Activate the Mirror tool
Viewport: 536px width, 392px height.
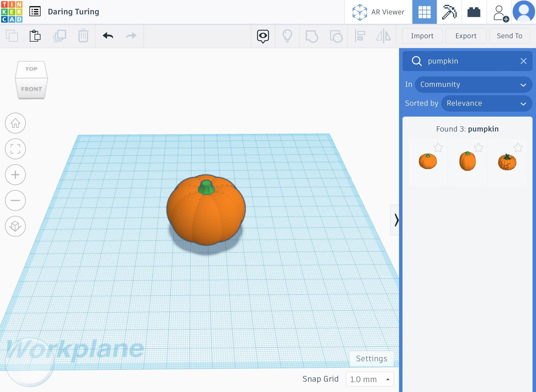point(384,36)
